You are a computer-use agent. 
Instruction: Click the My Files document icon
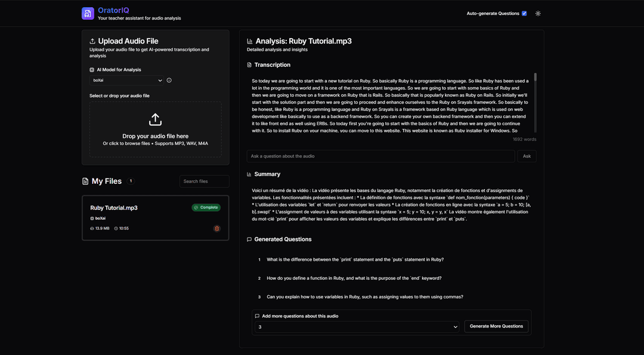tap(85, 181)
